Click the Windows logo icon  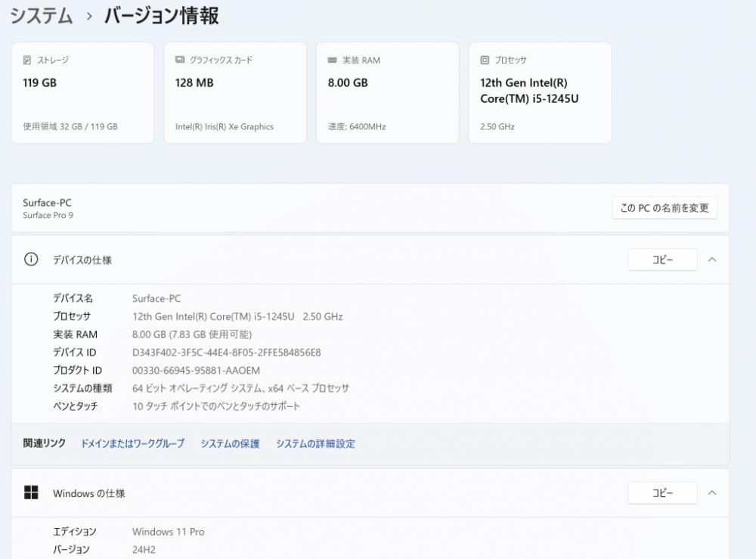click(x=31, y=492)
